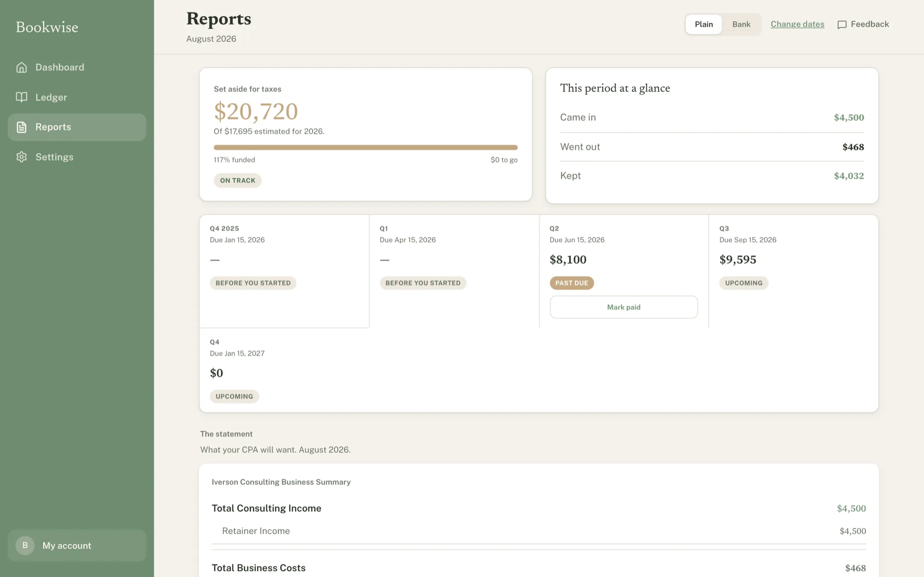This screenshot has width=924, height=577.
Task: Click the Total Consulting Income row
Action: [x=538, y=508]
